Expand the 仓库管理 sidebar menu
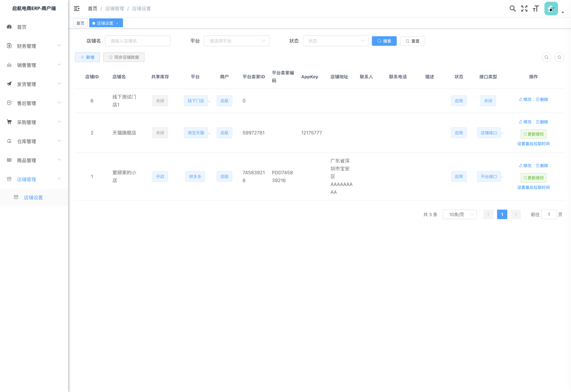This screenshot has height=392, width=571. (x=34, y=141)
